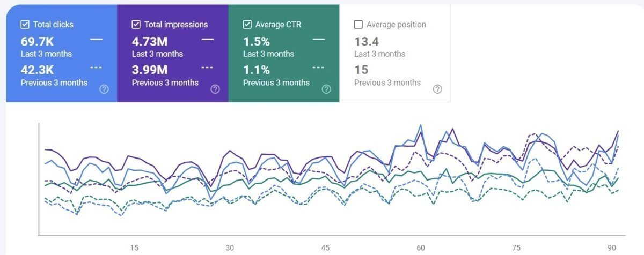Open help icon on Total clicks card

pyautogui.click(x=104, y=89)
